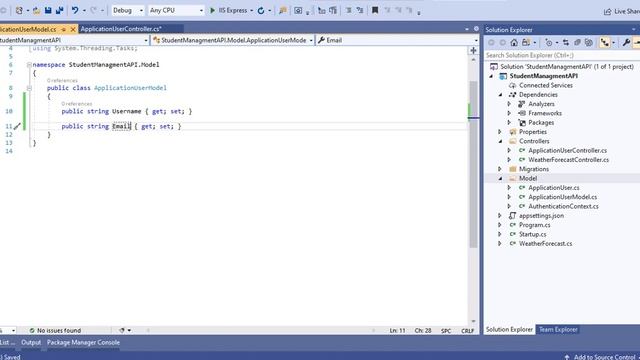Click the Ln: 11 status indicator
The image size is (640, 360).
click(397, 331)
